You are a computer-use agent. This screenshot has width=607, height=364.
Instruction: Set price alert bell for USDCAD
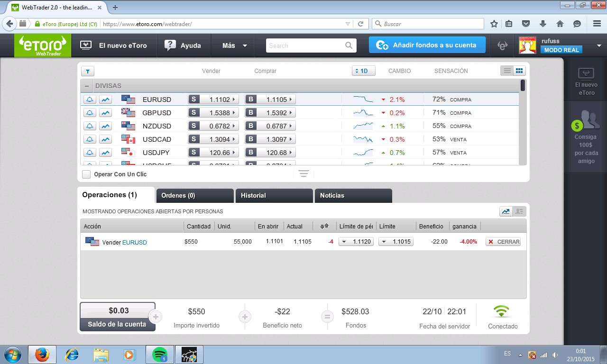point(90,139)
